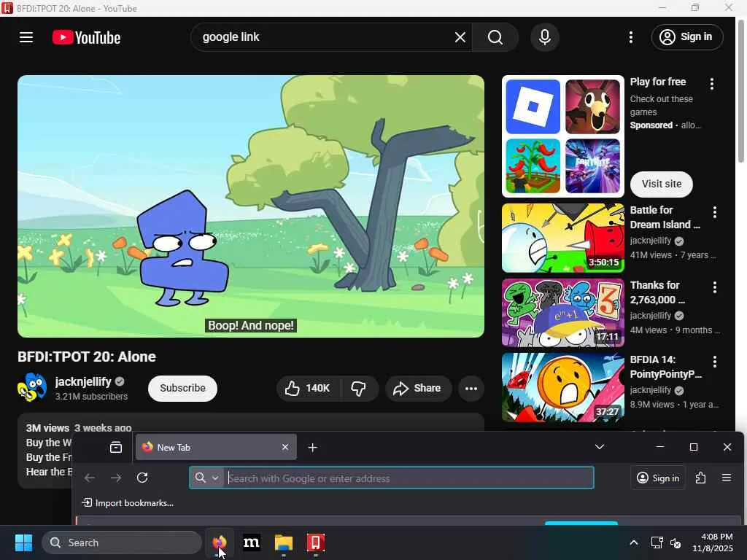Click the red app icon on taskbar
747x560 pixels.
pyautogui.click(x=315, y=542)
